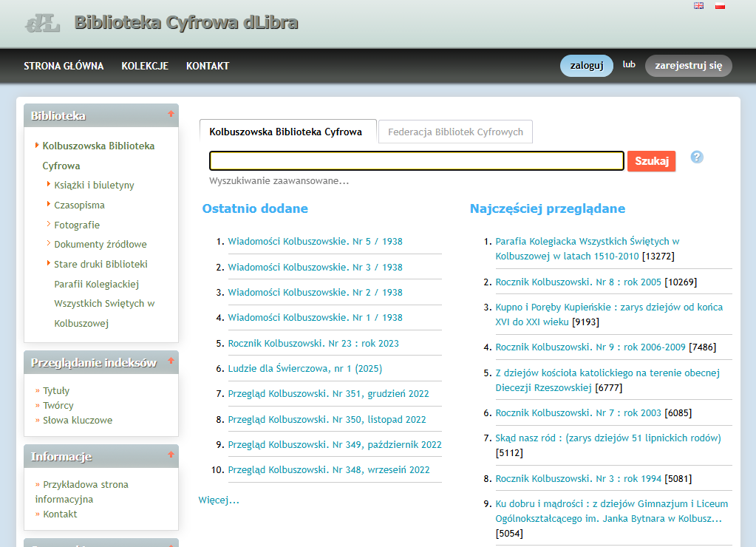Open Ku dobru i mądrości publication
This screenshot has height=547, width=756.
point(611,512)
